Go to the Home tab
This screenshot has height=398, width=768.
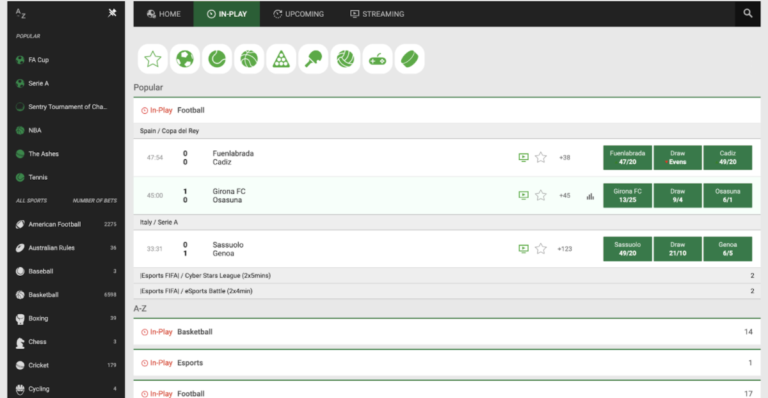[x=164, y=14]
